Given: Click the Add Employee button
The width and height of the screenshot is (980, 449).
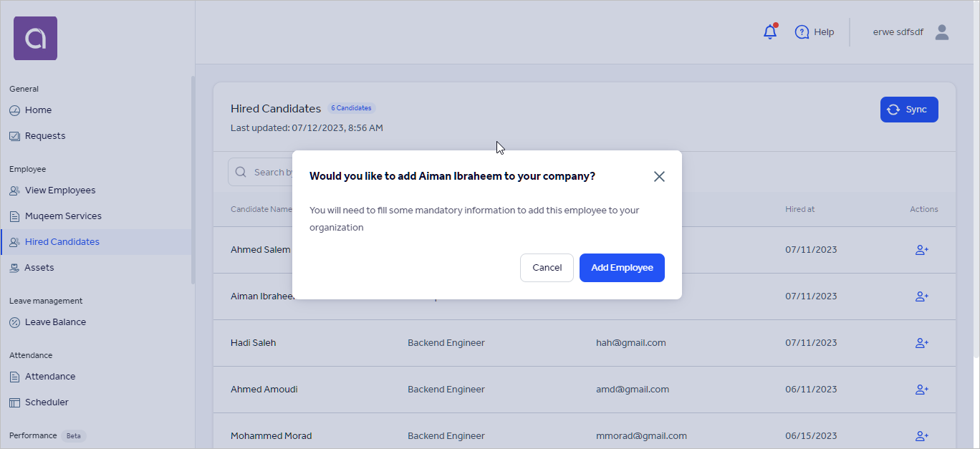Looking at the screenshot, I should point(622,267).
